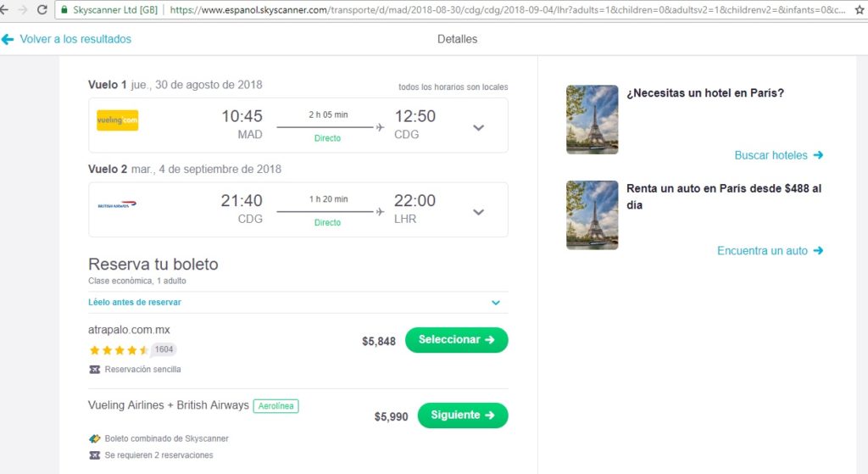Click the arrow icon beside Encuentra un auto
Screen dimensions: 868x474
pos(818,250)
